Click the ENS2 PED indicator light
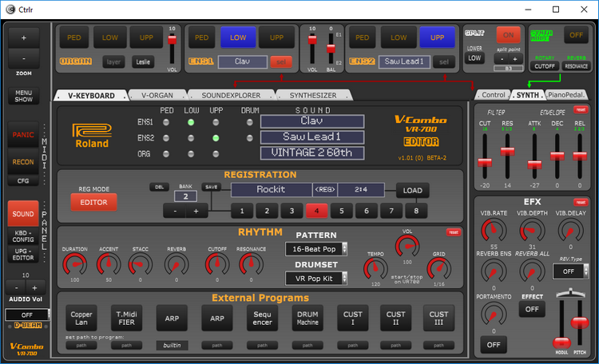Screen dimensions: 599x364 pos(166,138)
